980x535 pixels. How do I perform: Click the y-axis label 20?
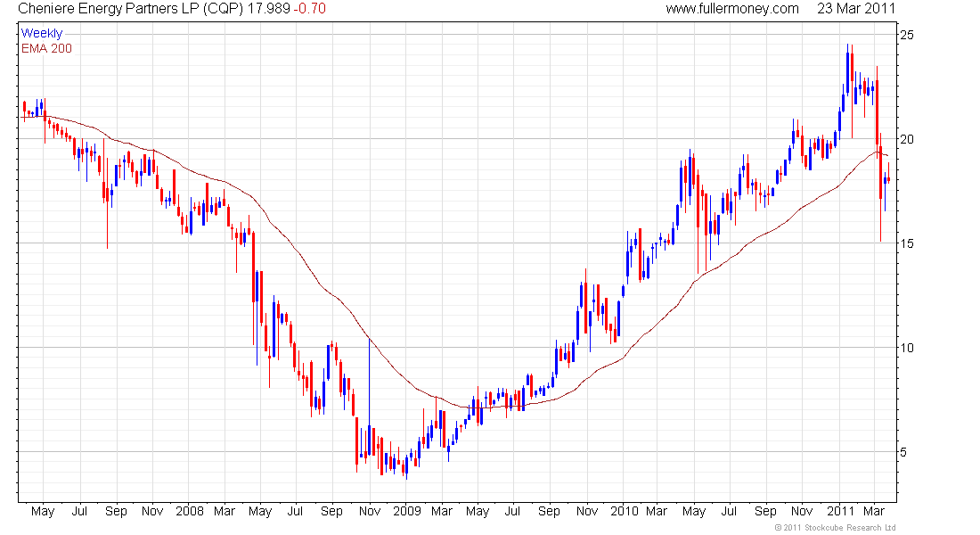coord(906,139)
